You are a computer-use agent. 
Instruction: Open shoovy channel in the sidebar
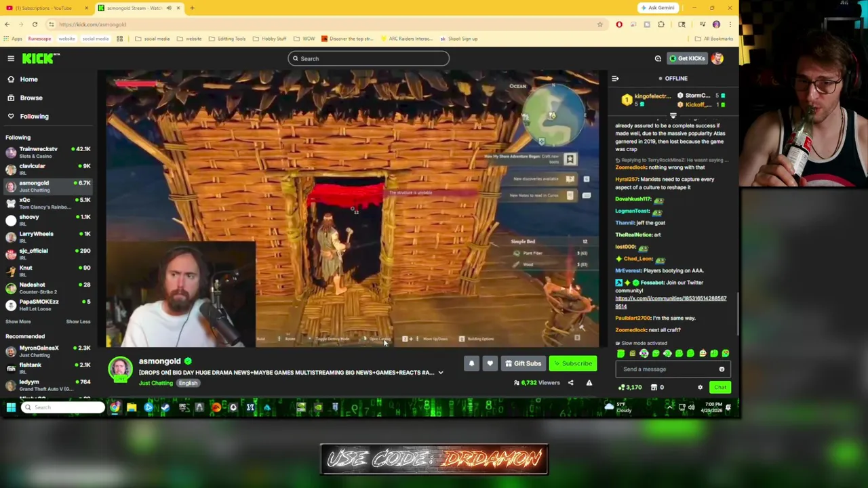47,220
